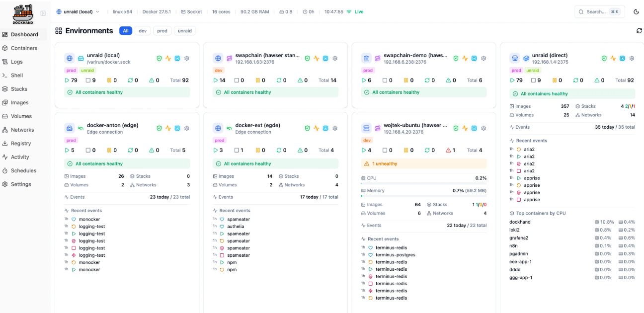Open Volumes in the sidebar
Viewport: 644px width, 313px height.
coord(24,116)
